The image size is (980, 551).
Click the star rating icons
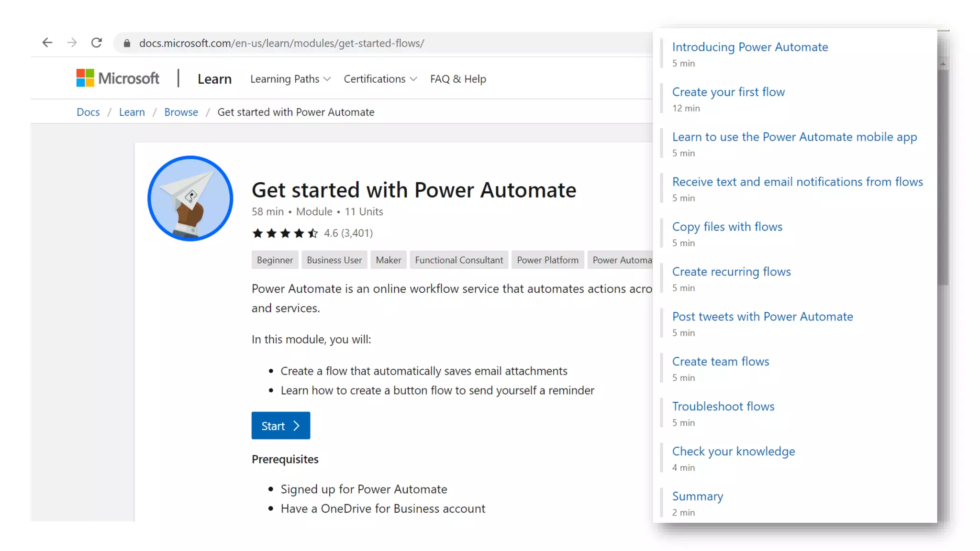tap(285, 233)
